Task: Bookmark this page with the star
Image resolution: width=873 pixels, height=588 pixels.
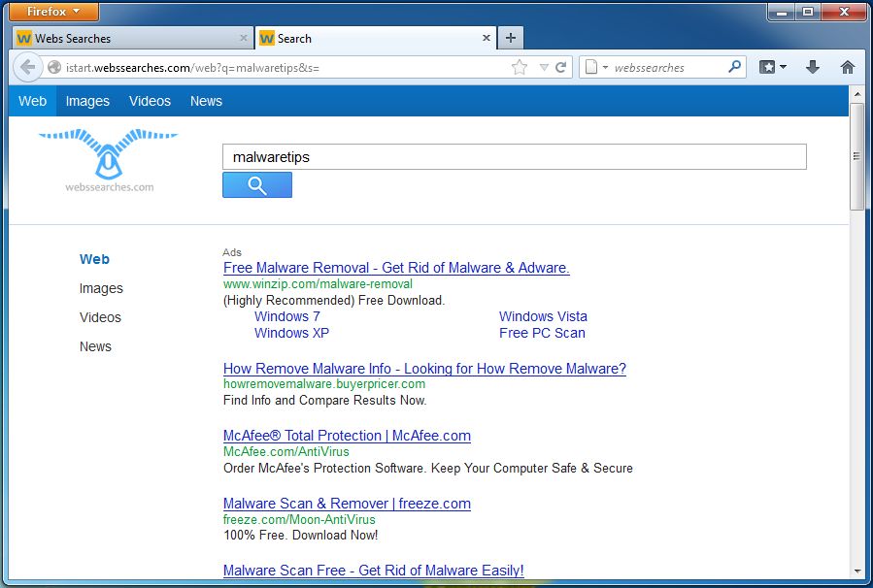Action: [x=519, y=67]
